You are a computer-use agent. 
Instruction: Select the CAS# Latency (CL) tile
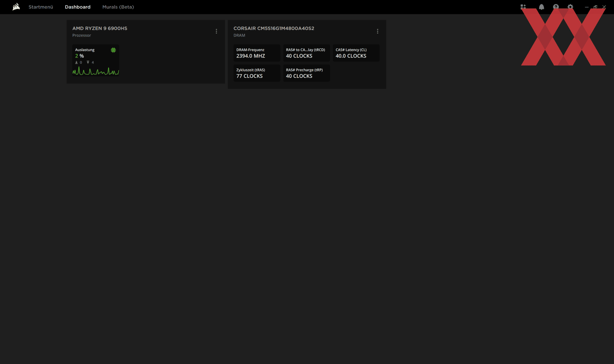coord(356,53)
